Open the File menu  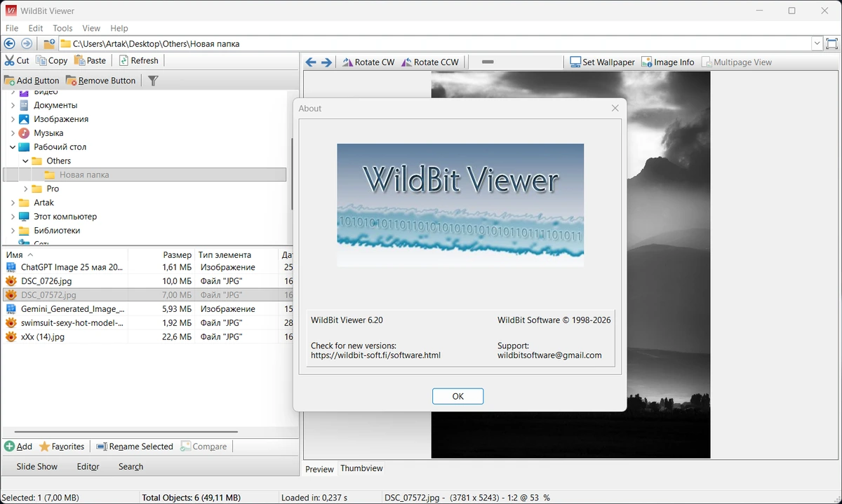[12, 28]
